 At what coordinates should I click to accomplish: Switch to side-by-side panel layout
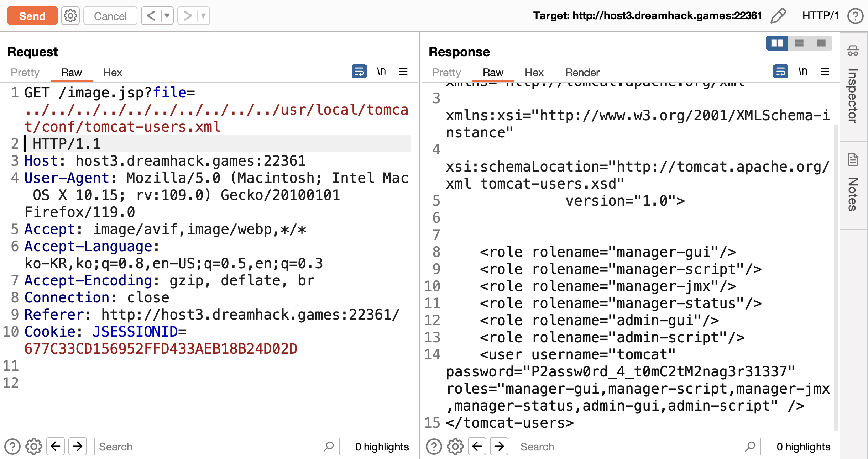point(777,43)
